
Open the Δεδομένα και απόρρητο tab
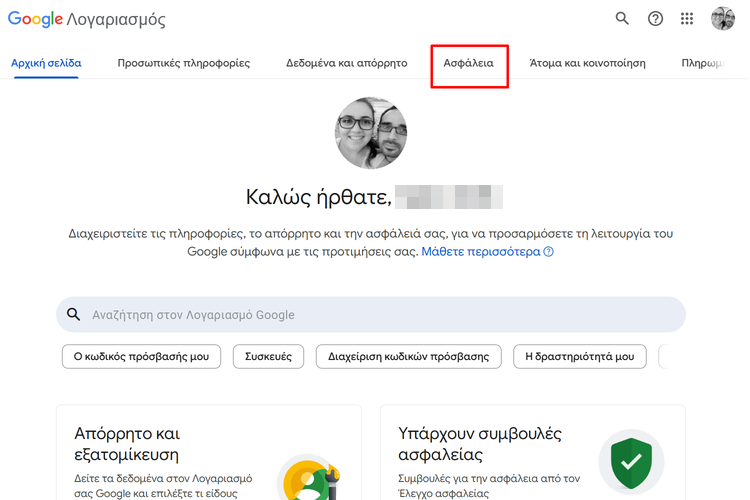347,63
